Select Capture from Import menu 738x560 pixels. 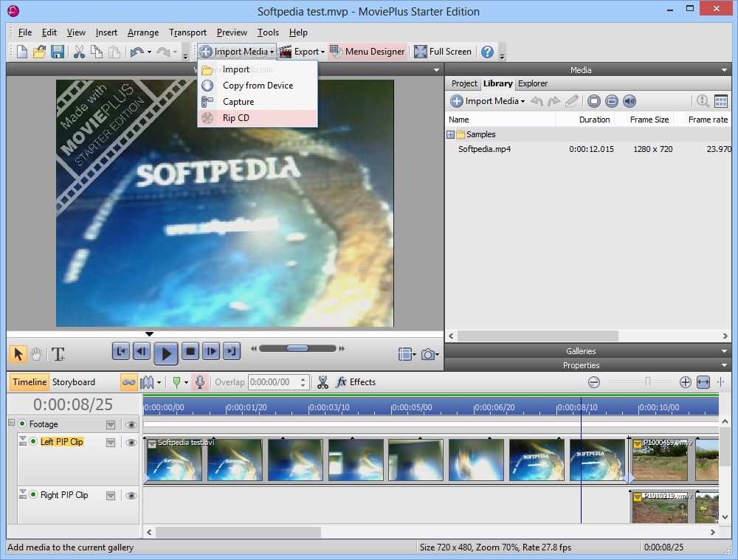click(x=258, y=102)
